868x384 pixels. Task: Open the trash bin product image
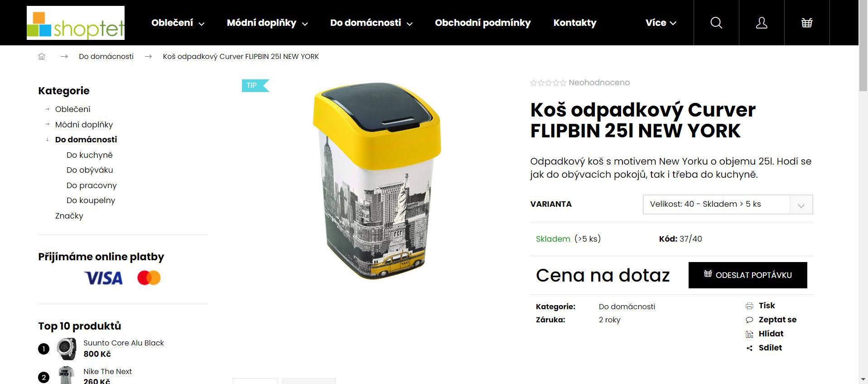click(376, 181)
